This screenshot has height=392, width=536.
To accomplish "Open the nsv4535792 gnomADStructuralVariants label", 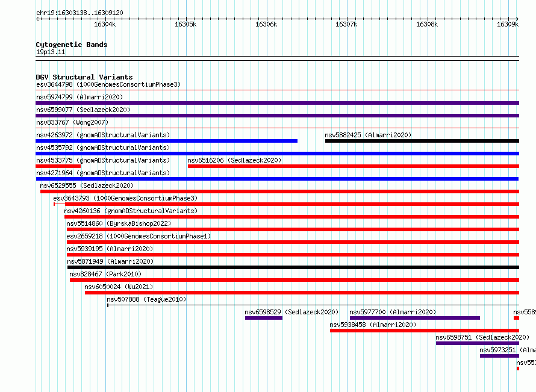I will click(103, 148).
